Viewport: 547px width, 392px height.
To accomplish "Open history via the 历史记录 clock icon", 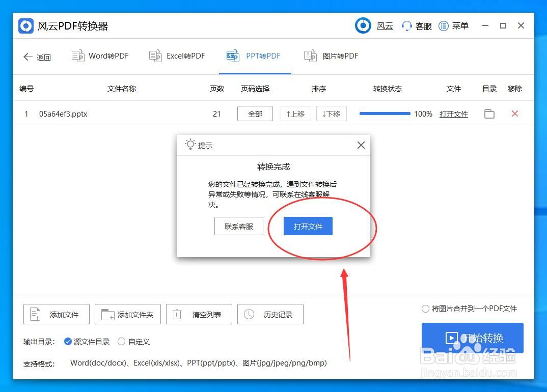I will click(x=250, y=314).
